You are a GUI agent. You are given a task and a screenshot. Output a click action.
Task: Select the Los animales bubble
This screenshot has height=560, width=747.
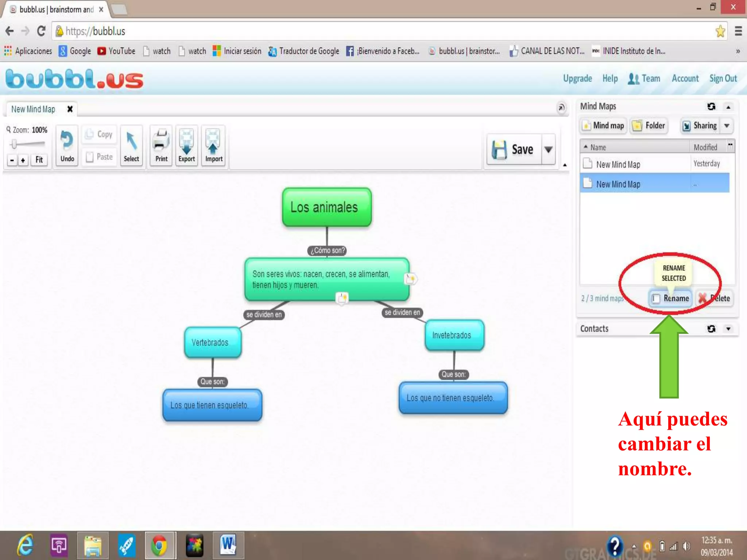[x=327, y=207]
